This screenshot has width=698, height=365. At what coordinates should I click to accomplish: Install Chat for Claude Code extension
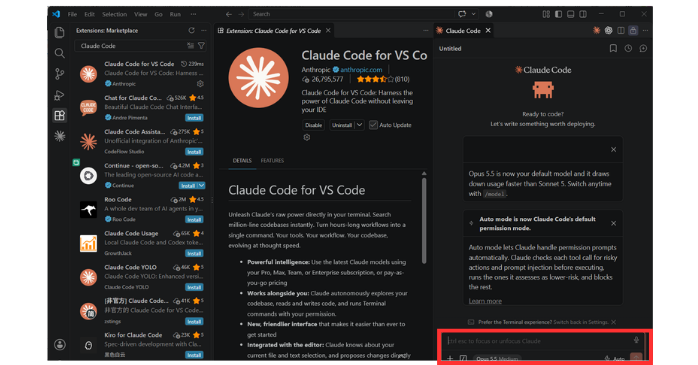point(194,118)
